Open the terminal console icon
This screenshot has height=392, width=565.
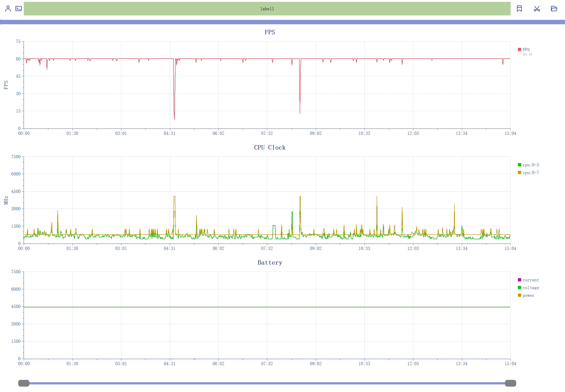[x=18, y=9]
